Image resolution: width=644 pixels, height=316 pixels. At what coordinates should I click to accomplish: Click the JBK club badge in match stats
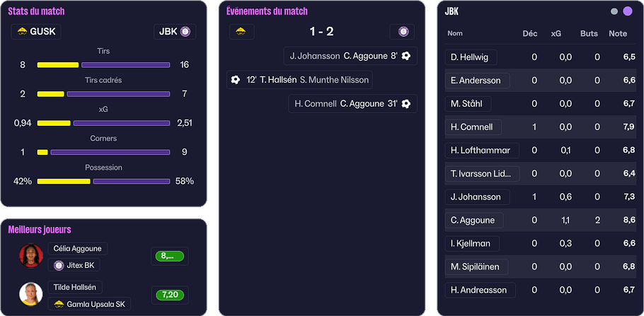point(185,32)
